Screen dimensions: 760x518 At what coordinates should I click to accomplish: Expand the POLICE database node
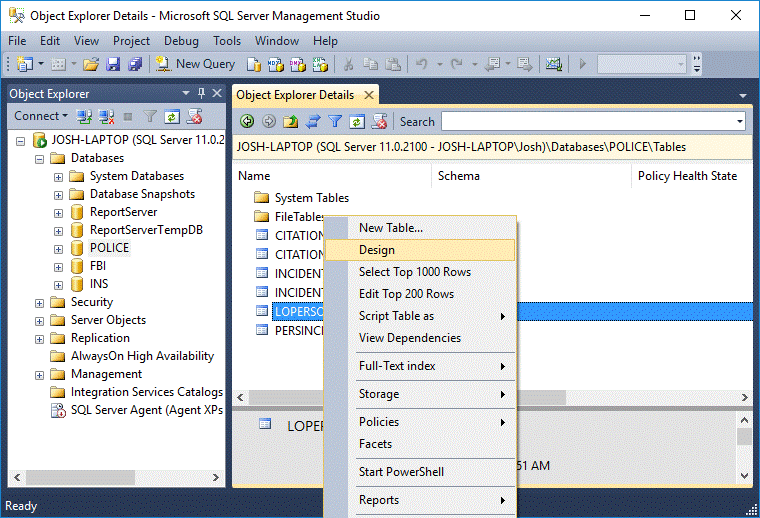tap(59, 249)
